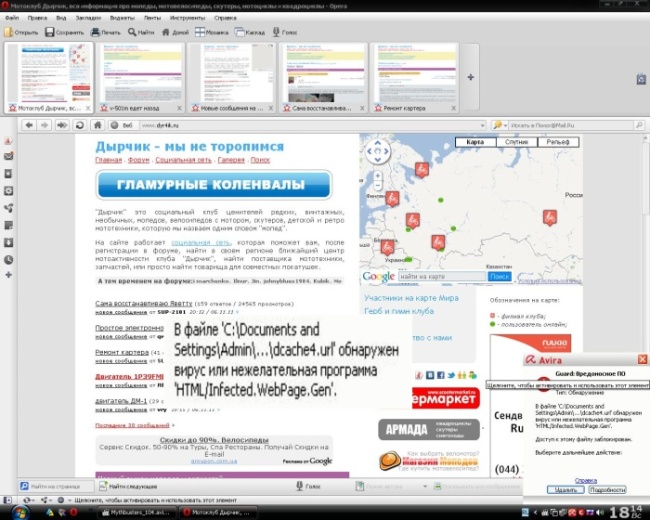Switch map to Спутник view

point(517,142)
